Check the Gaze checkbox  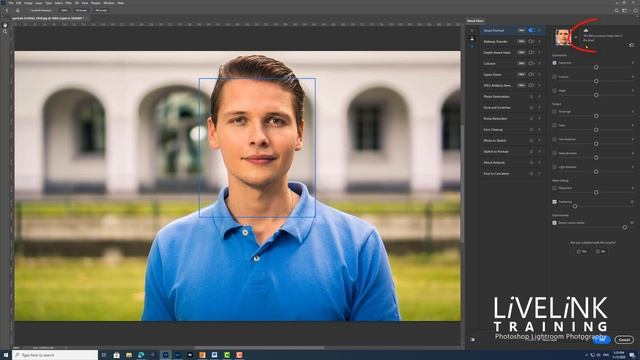[x=554, y=125]
